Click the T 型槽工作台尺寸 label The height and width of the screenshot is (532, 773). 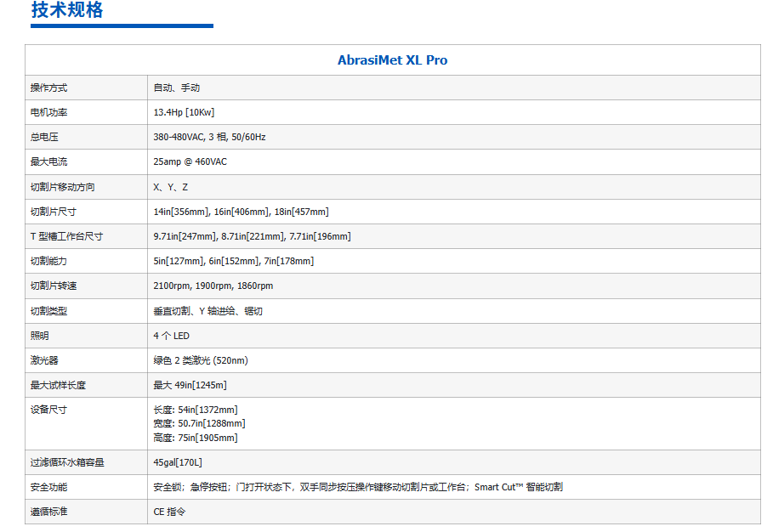pyautogui.click(x=66, y=236)
